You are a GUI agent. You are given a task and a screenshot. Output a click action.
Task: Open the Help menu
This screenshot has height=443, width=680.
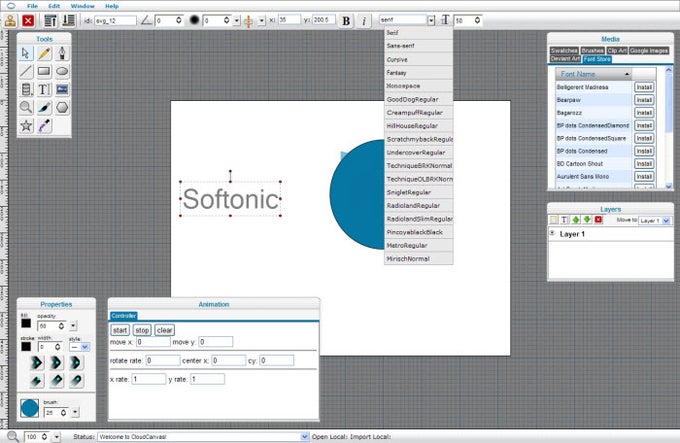[111, 6]
